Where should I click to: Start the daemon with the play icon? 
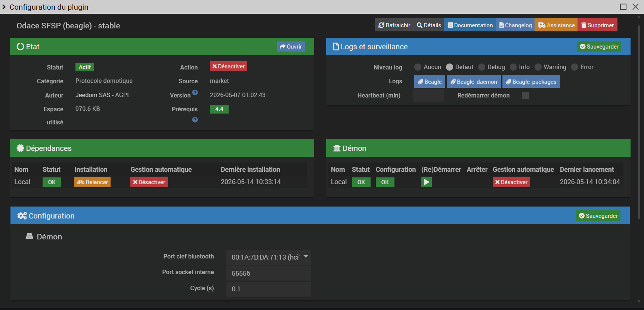[427, 182]
